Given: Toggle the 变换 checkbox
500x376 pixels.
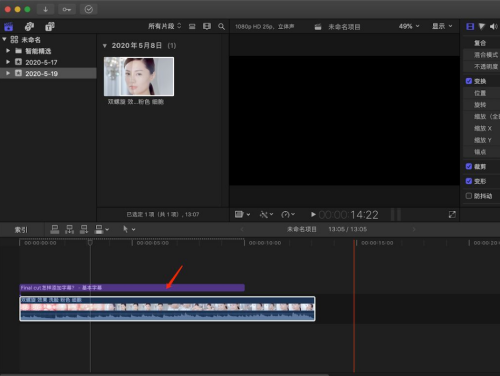Looking at the screenshot, I should (x=469, y=81).
